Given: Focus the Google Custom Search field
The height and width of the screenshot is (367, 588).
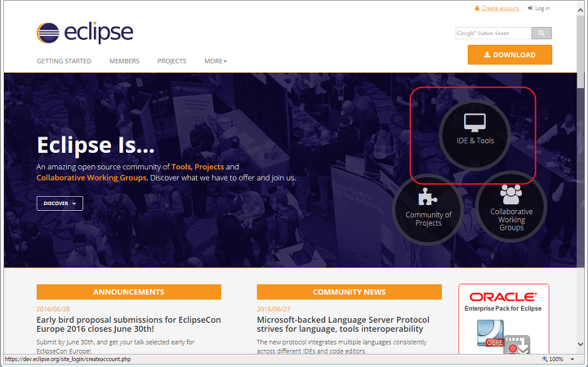Looking at the screenshot, I should coord(493,33).
